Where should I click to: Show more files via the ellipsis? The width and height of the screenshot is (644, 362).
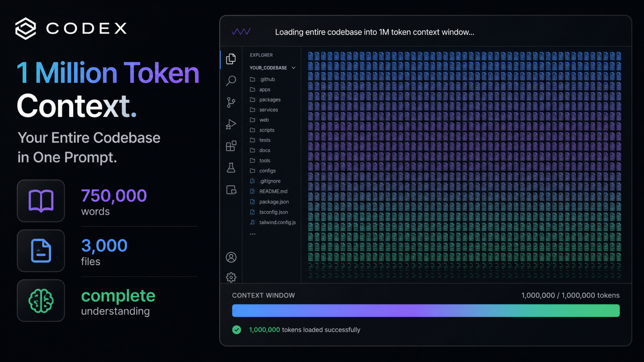[253, 234]
